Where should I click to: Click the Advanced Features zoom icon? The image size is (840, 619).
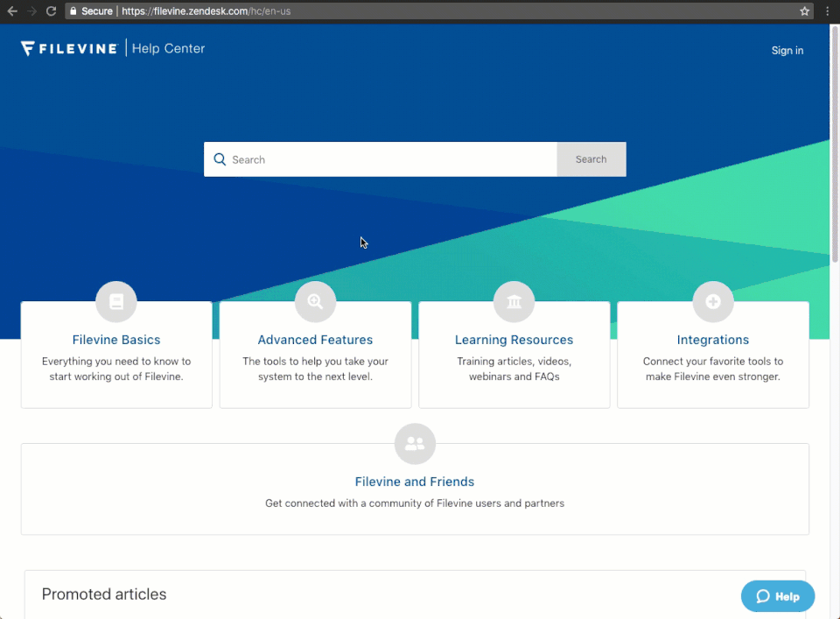click(x=316, y=302)
